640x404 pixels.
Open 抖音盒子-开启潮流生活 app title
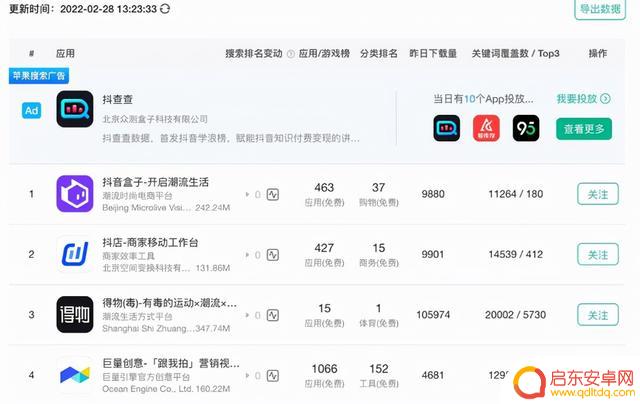[156, 182]
